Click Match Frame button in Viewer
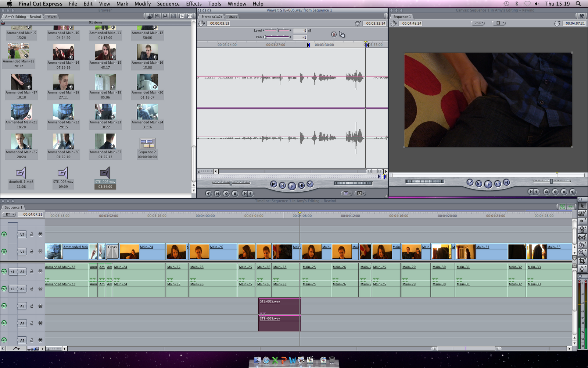Image resolution: width=588 pixels, height=368 pixels. click(208, 194)
